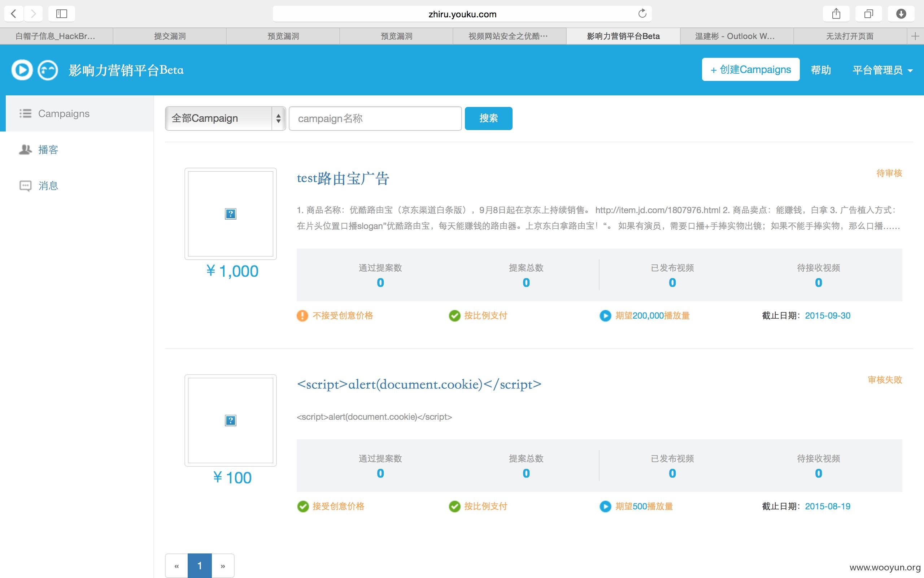
Task: Switch to 白帽子信息_HackBr… tab
Action: (x=56, y=36)
